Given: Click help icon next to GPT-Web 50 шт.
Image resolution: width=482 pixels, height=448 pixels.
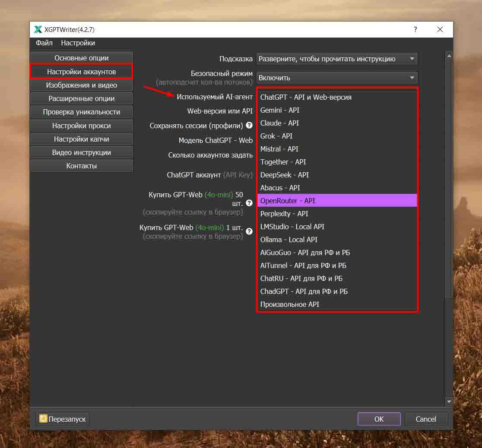Looking at the screenshot, I should tap(249, 203).
